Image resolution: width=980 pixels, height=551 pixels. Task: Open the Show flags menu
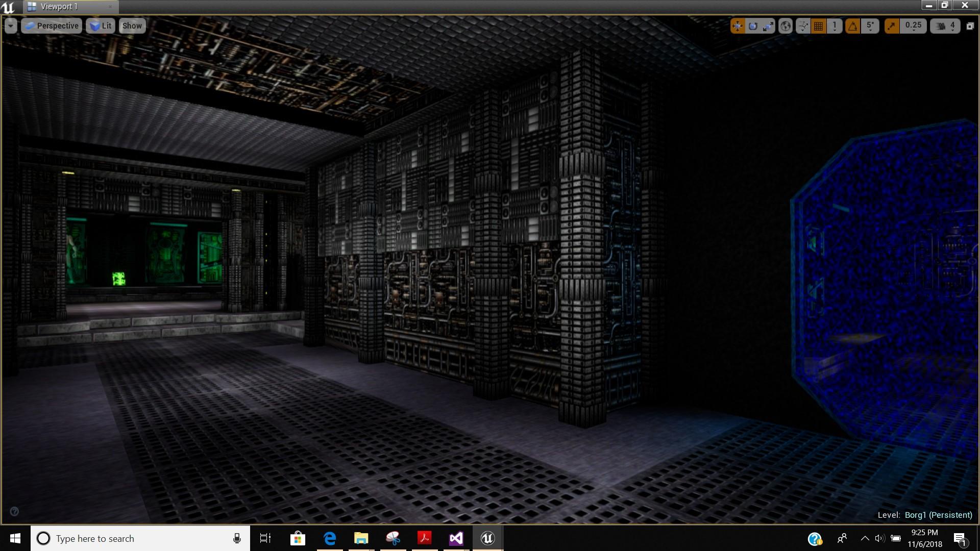[x=132, y=26]
